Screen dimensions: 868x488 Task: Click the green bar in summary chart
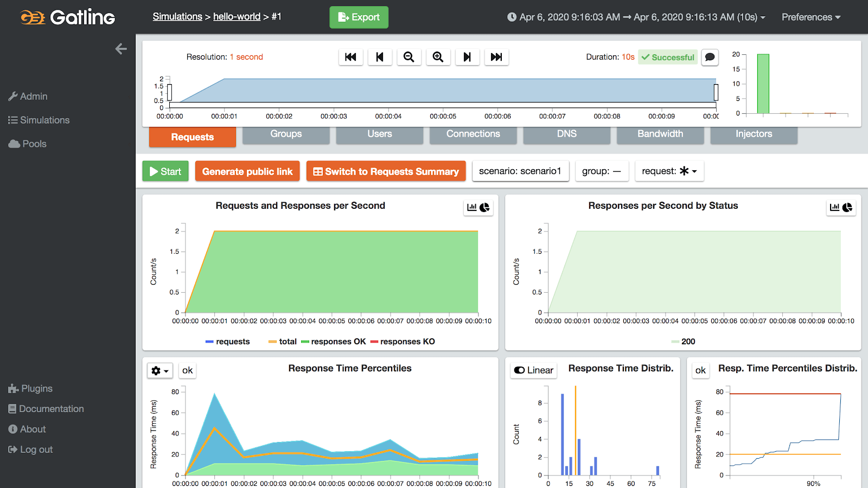click(x=763, y=84)
